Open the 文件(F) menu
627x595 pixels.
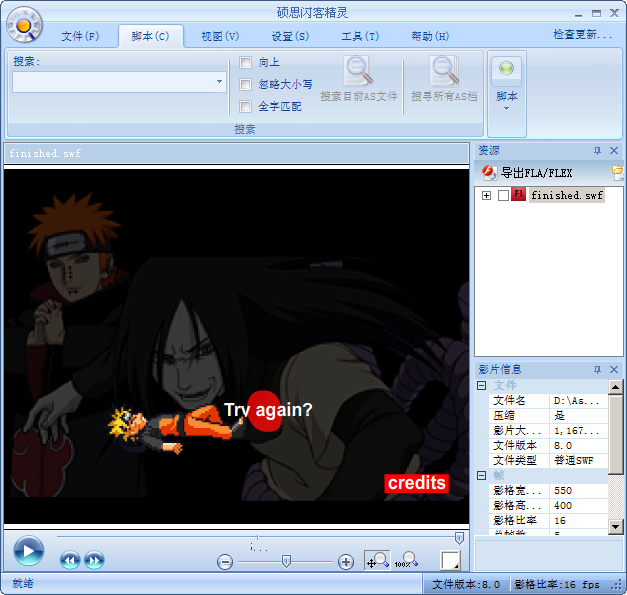pos(80,36)
